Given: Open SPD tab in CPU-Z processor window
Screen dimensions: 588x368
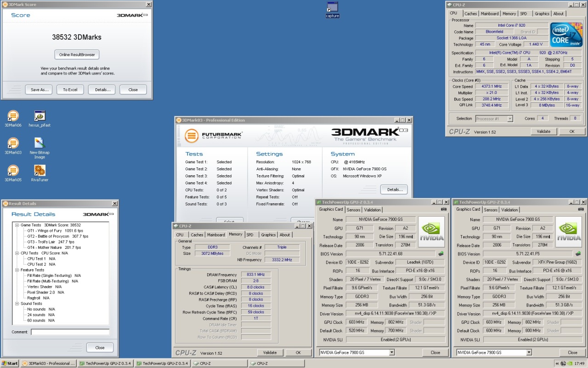Looking at the screenshot, I should click(524, 14).
